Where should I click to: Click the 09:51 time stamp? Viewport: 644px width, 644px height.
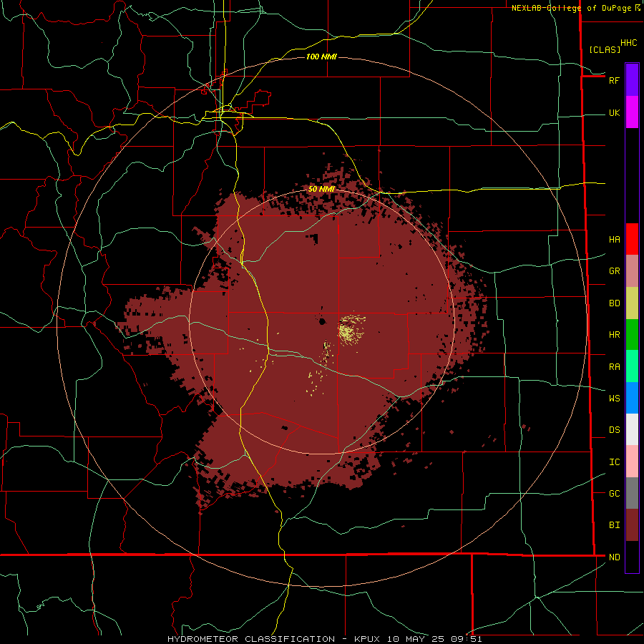coord(465,639)
